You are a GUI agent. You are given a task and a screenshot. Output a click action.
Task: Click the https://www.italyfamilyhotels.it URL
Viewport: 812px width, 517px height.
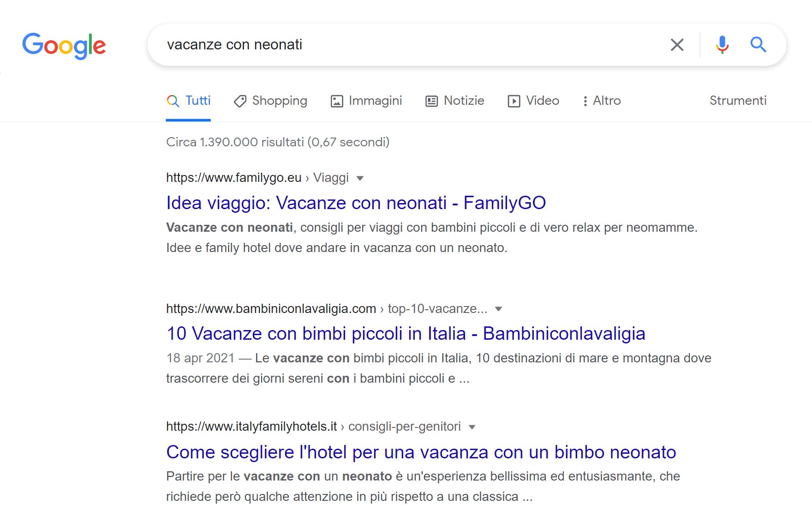click(251, 427)
